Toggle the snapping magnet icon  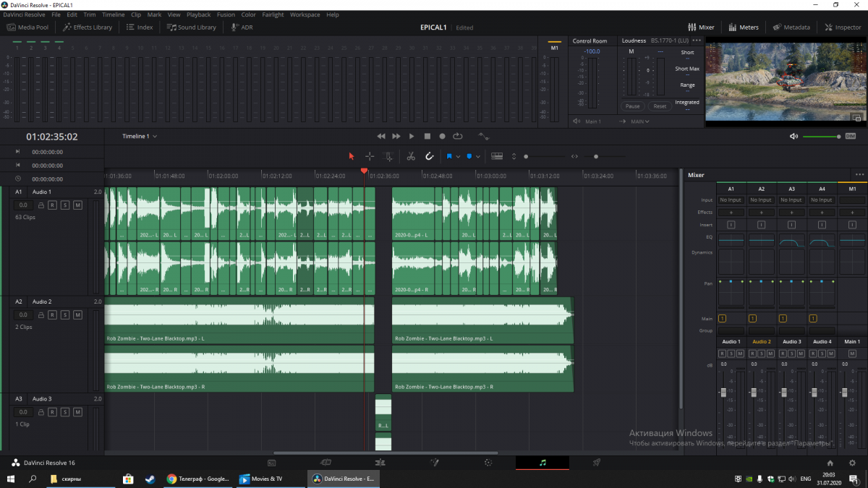[x=428, y=156]
